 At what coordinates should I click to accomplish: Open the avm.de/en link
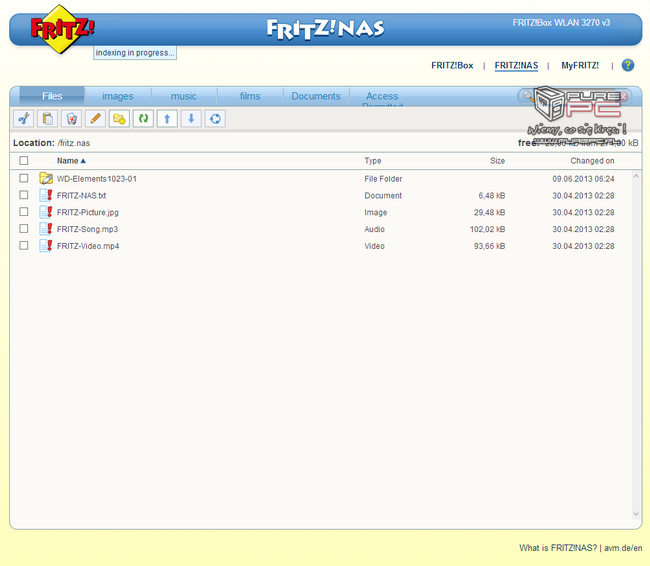[x=623, y=548]
